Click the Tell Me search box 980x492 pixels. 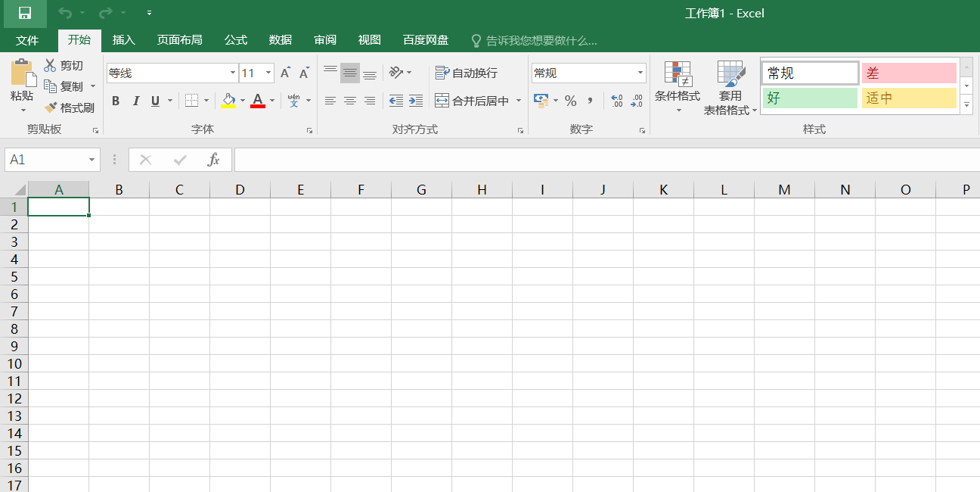click(x=534, y=40)
